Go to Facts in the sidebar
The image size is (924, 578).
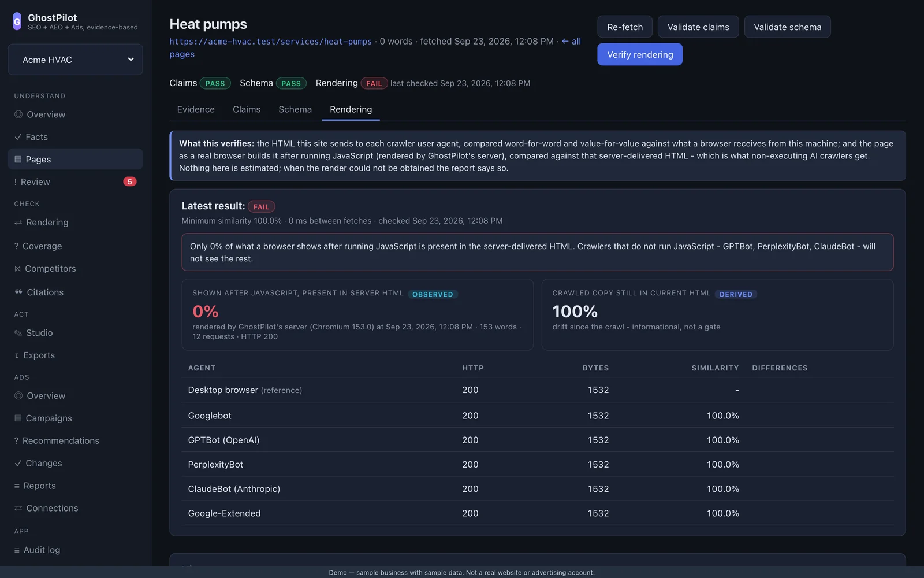coord(75,137)
